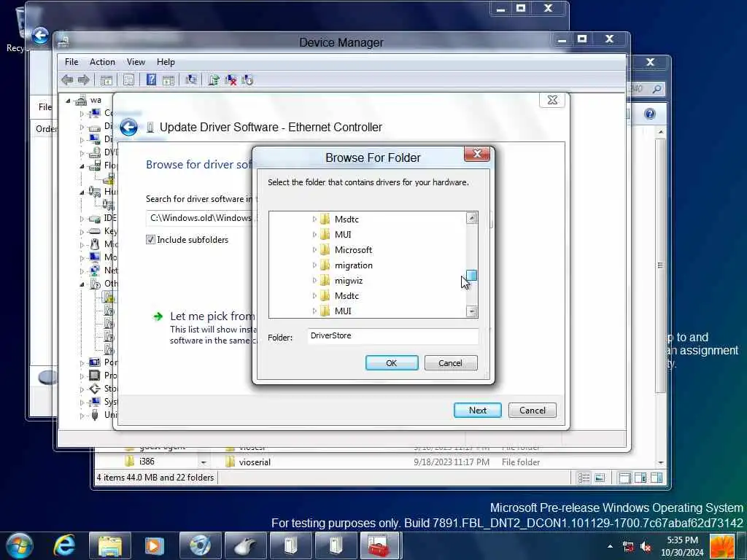Image resolution: width=747 pixels, height=560 pixels.
Task: Toggle Include subfolders checkbox
Action: point(150,239)
